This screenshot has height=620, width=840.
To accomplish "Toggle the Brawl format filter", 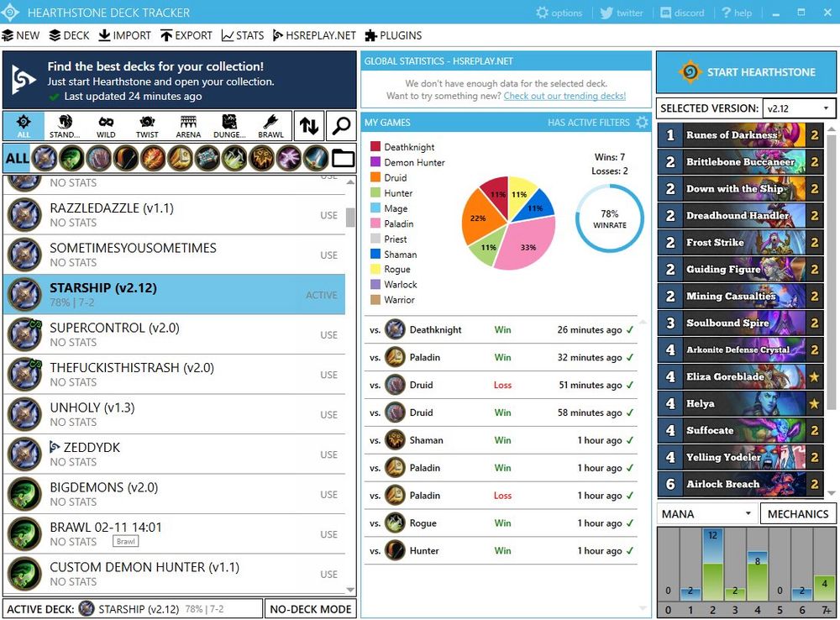I will 271,126.
